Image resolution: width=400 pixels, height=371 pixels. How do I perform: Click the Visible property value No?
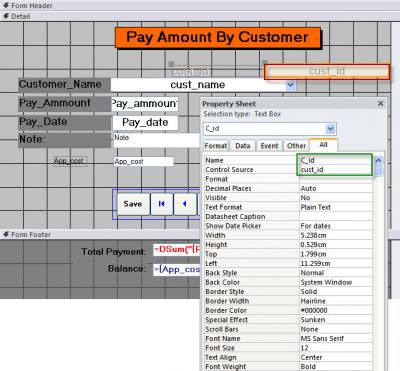(335, 198)
